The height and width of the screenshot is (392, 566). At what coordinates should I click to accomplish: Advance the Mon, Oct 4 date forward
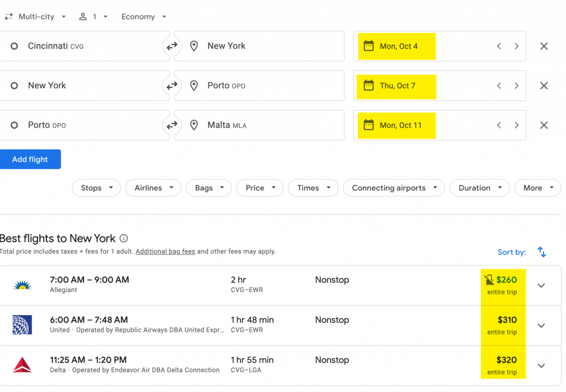pos(516,46)
